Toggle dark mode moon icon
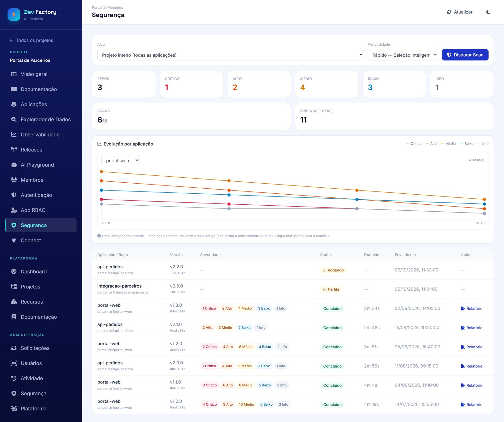The width and height of the screenshot is (504, 422). [488, 12]
